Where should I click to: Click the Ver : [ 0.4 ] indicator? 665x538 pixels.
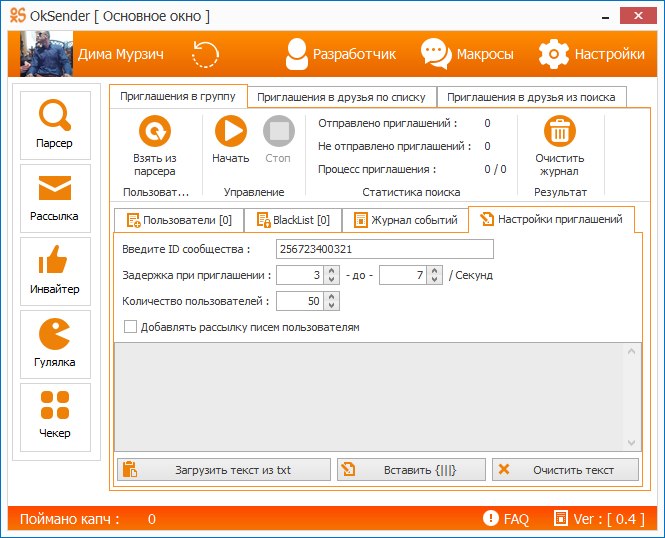coord(599,518)
